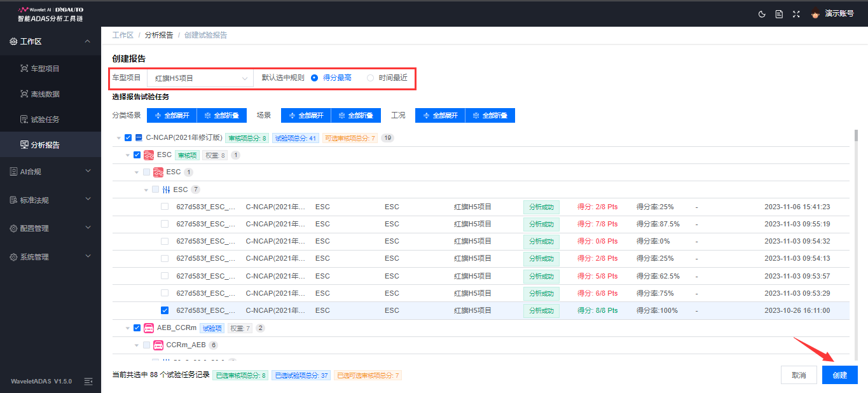The height and width of the screenshot is (393, 868).
Task: Collapse the sidebar via bottom menu icon
Action: pos(88,381)
